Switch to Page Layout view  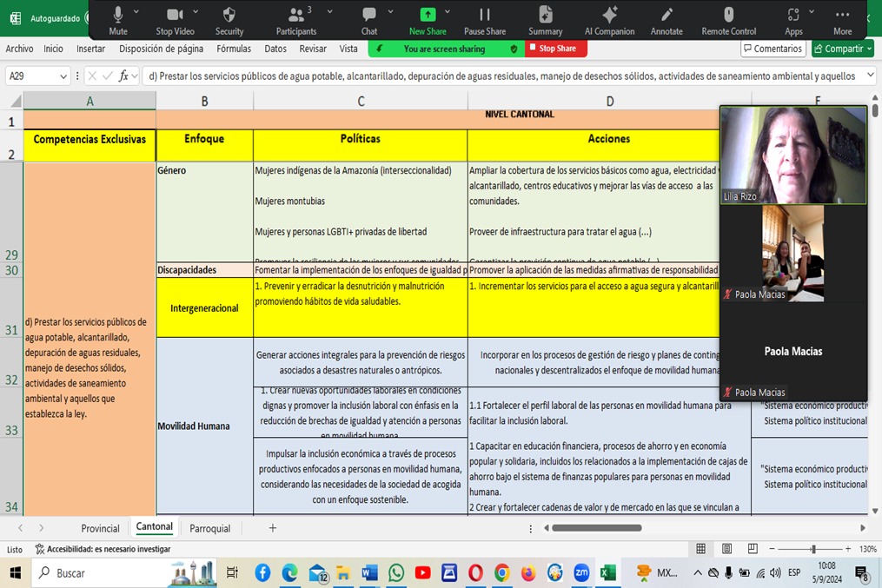pos(726,549)
